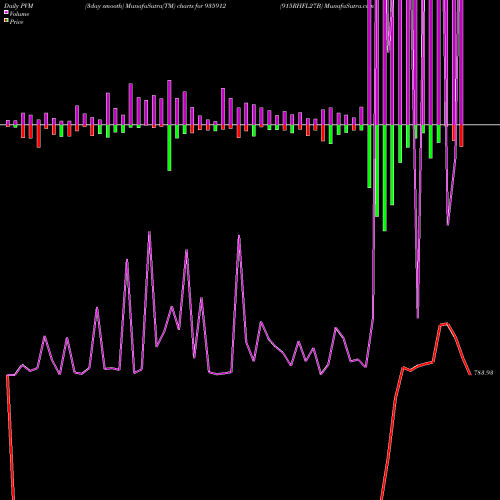
Task: Click the magenta Volume legend swatch
Action: pyautogui.click(x=6, y=13)
